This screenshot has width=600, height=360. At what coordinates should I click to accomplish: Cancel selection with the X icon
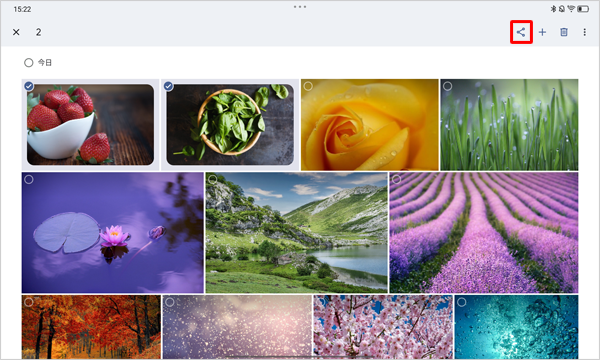(x=16, y=32)
